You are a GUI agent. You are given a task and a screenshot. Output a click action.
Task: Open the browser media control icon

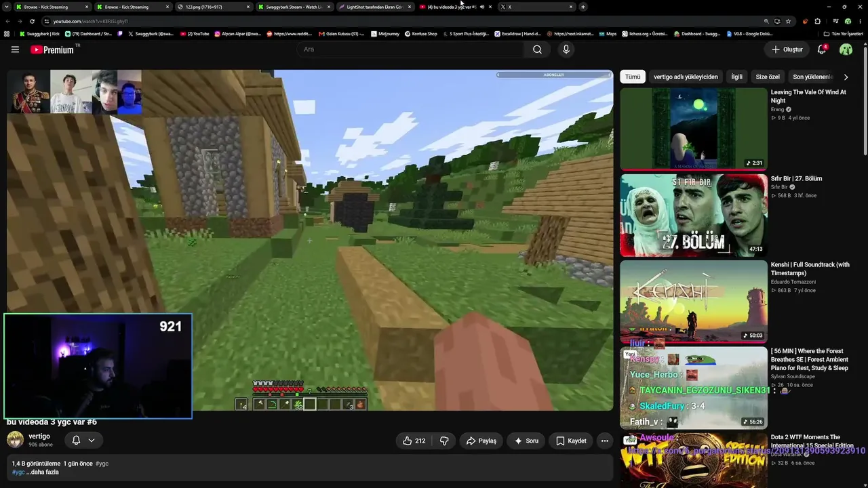pyautogui.click(x=836, y=21)
